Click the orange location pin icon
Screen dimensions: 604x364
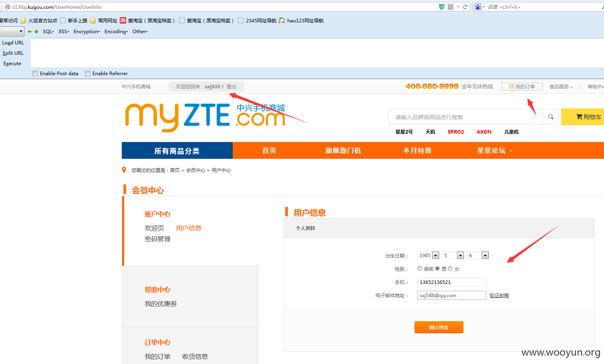[x=124, y=170]
